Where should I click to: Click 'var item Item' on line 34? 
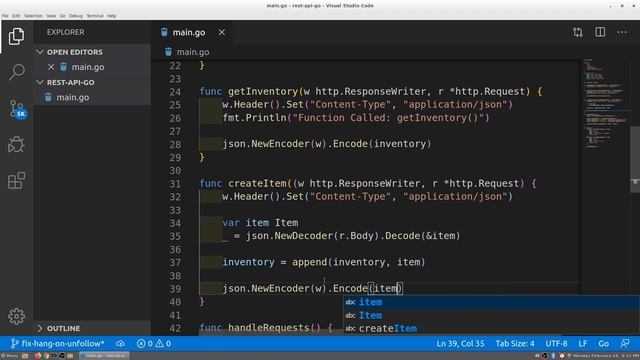click(x=260, y=223)
